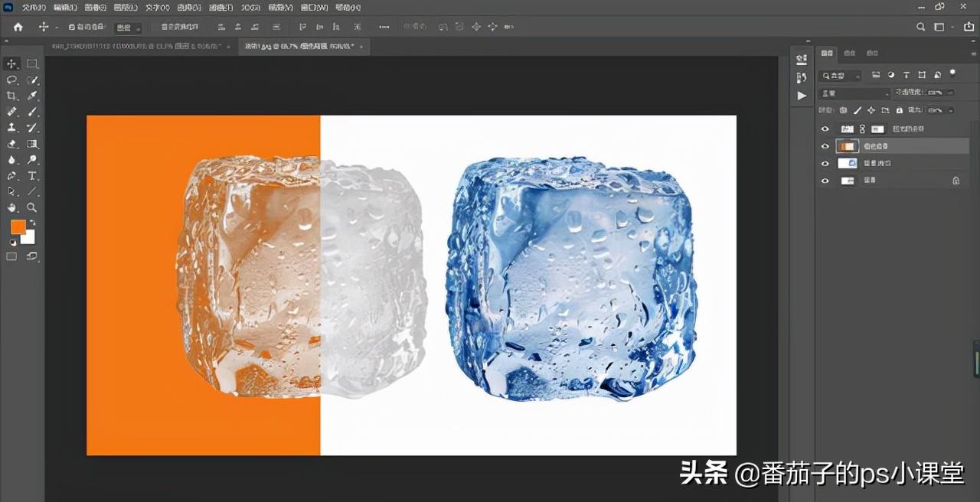Select the Lasso tool
The width and height of the screenshot is (980, 502).
11,80
